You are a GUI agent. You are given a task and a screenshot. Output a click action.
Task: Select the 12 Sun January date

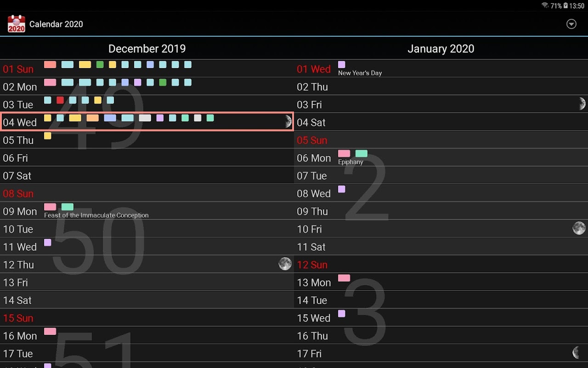[312, 264]
